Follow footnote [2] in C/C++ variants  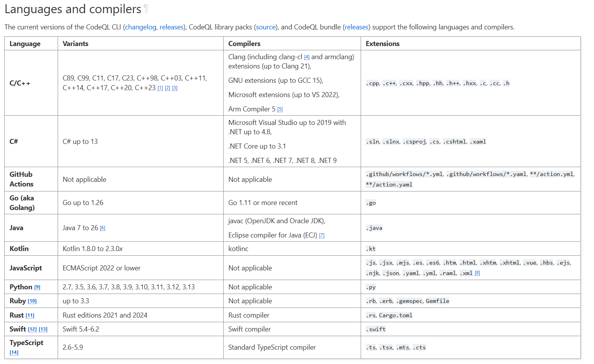pyautogui.click(x=168, y=88)
